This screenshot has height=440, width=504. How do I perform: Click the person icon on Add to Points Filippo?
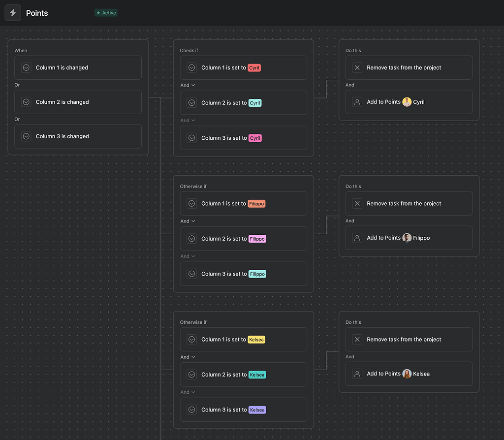[357, 238]
